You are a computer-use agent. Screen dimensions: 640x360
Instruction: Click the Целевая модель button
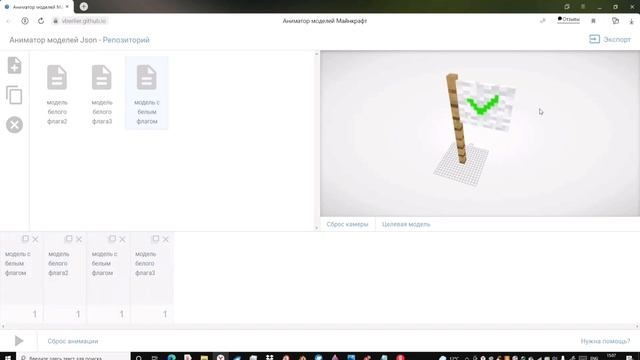[406, 224]
